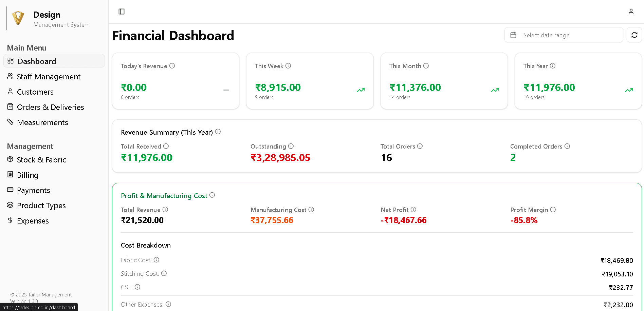The height and width of the screenshot is (311, 644).
Task: Select Staff Management in the sidebar menu
Action: 49,76
